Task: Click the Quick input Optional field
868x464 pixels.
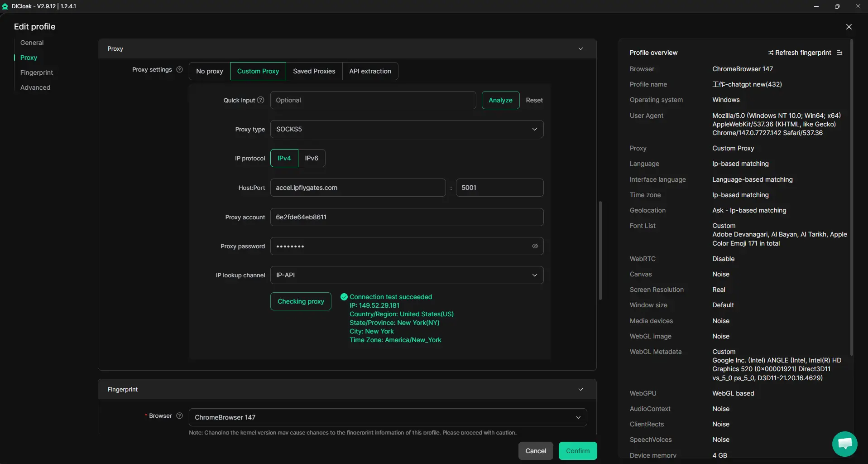Action: [x=373, y=100]
